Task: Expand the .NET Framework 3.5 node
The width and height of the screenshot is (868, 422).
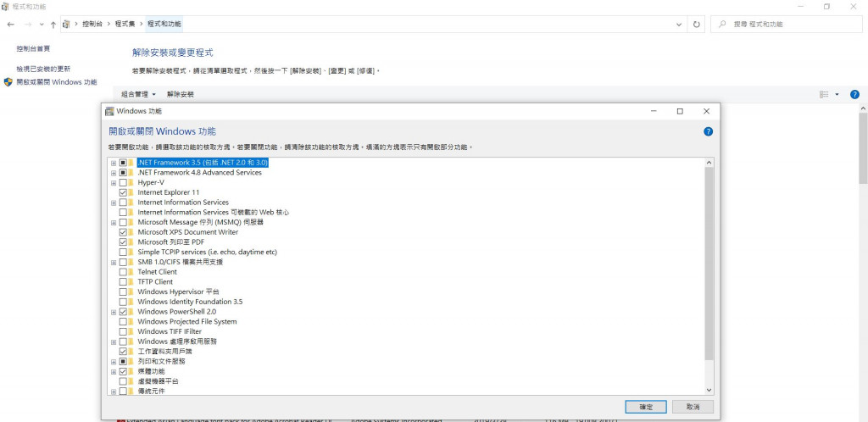Action: click(114, 163)
